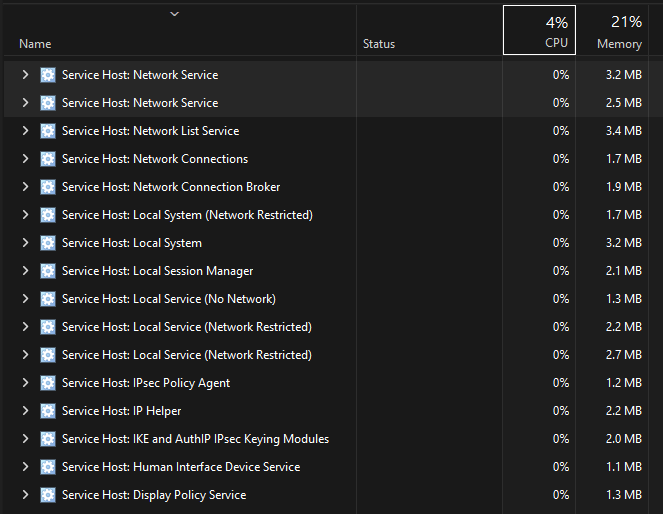Click the Human Interface Device Service icon
Viewport: 663px width, 514px height.
coord(48,467)
